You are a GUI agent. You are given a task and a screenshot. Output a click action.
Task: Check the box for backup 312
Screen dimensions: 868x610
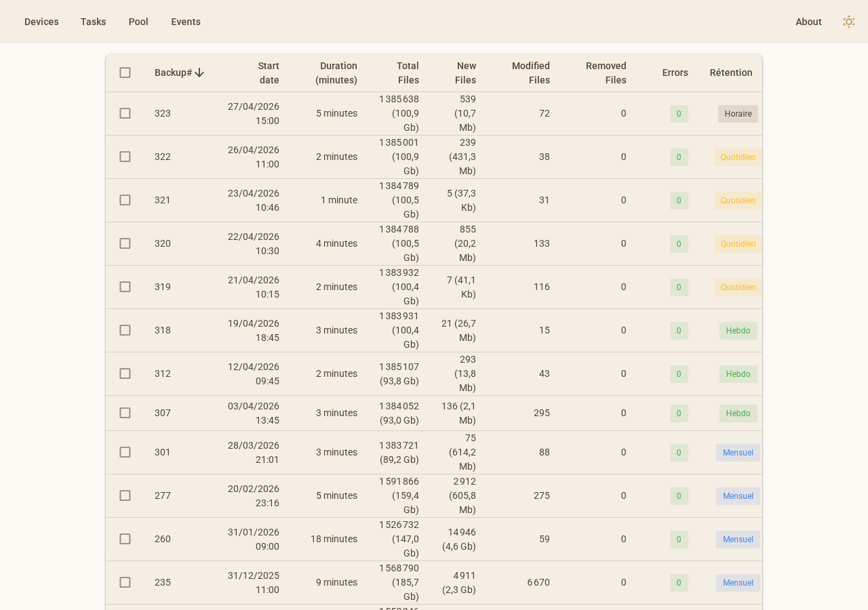coord(125,373)
